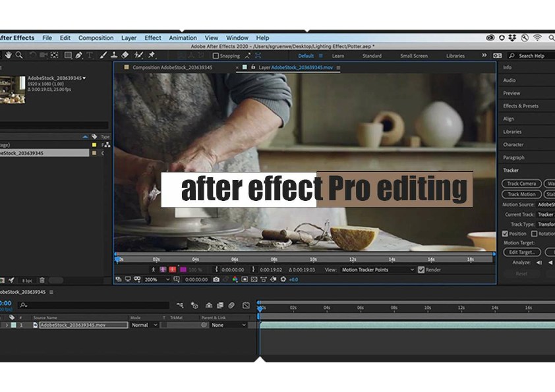Screen dimensions: 555x392
Task: Select the Roto Brush tool
Action: pyautogui.click(x=138, y=55)
